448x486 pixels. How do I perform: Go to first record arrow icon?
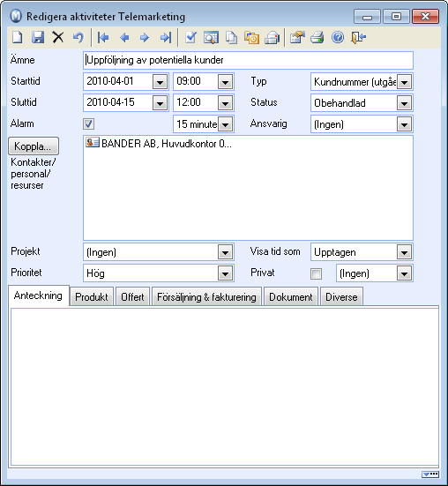pos(103,38)
